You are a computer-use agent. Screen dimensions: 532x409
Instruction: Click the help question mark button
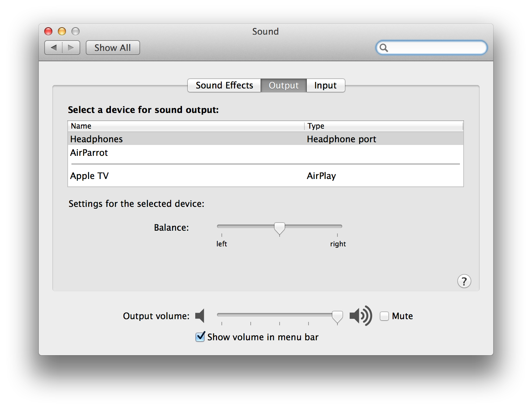tap(464, 281)
